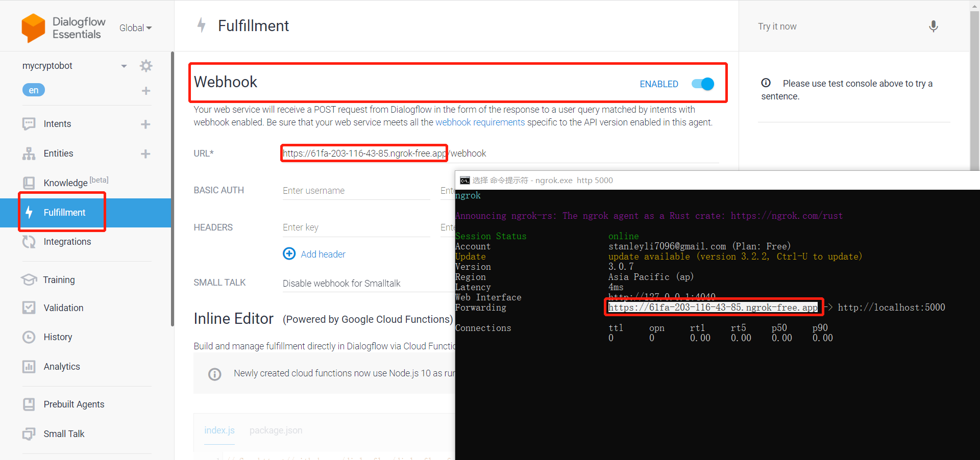Click the Headers key input field

tap(356, 227)
